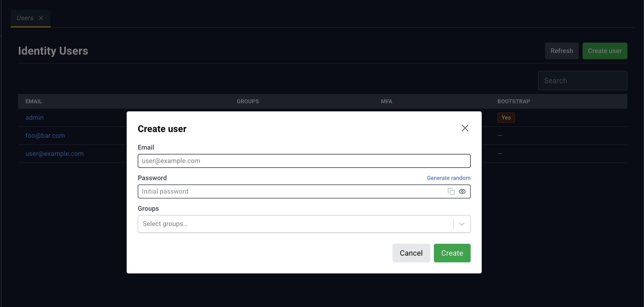Click the Generate random link
This screenshot has width=644, height=307.
tap(448, 178)
